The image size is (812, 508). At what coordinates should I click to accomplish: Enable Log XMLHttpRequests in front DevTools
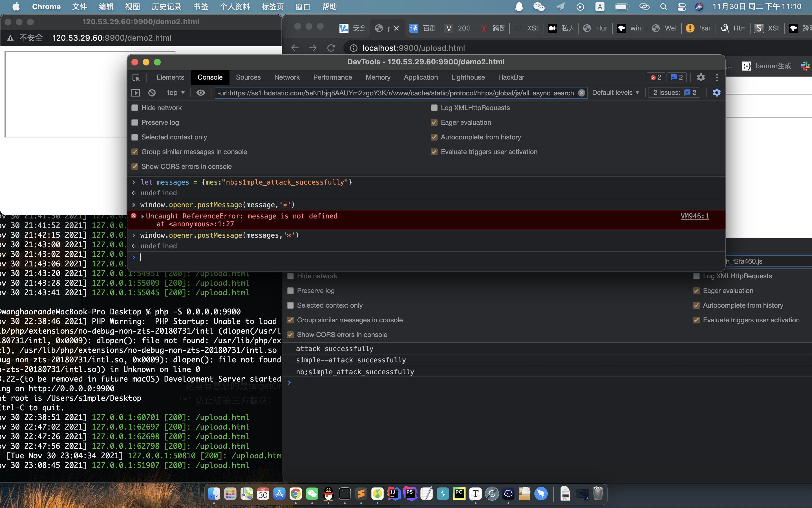pyautogui.click(x=434, y=108)
